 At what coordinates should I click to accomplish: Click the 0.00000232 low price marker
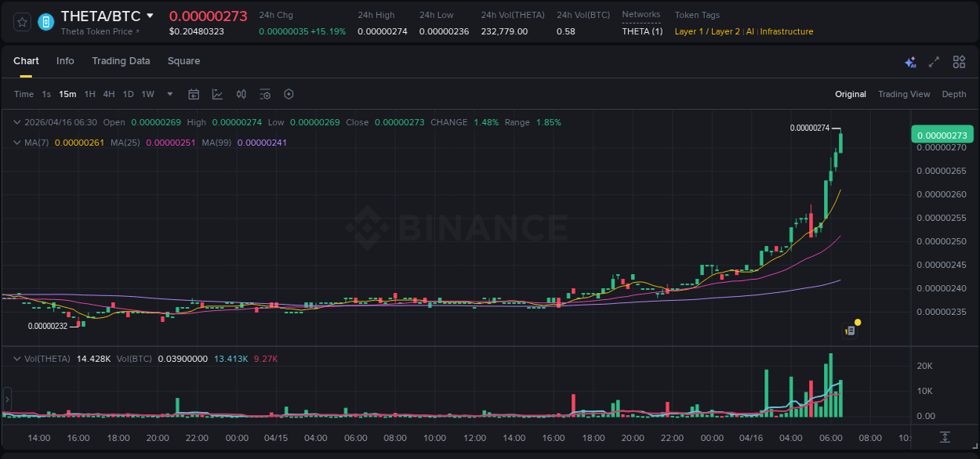click(48, 326)
